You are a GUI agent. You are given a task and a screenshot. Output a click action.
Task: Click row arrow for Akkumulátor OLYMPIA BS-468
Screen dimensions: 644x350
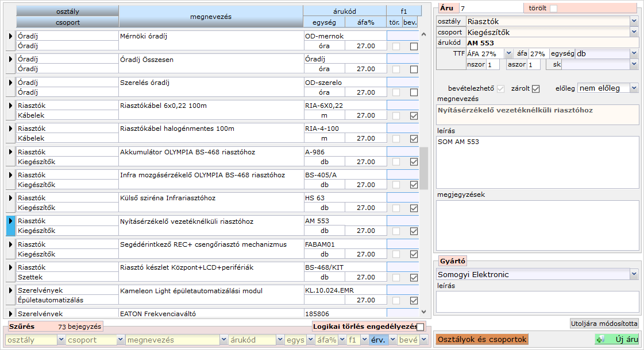click(x=10, y=152)
